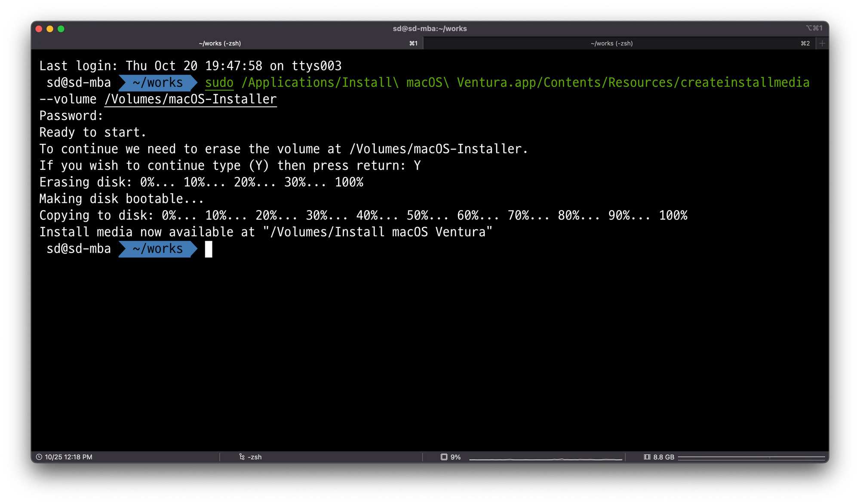Click the 8.8 GB memory value

pos(663,457)
